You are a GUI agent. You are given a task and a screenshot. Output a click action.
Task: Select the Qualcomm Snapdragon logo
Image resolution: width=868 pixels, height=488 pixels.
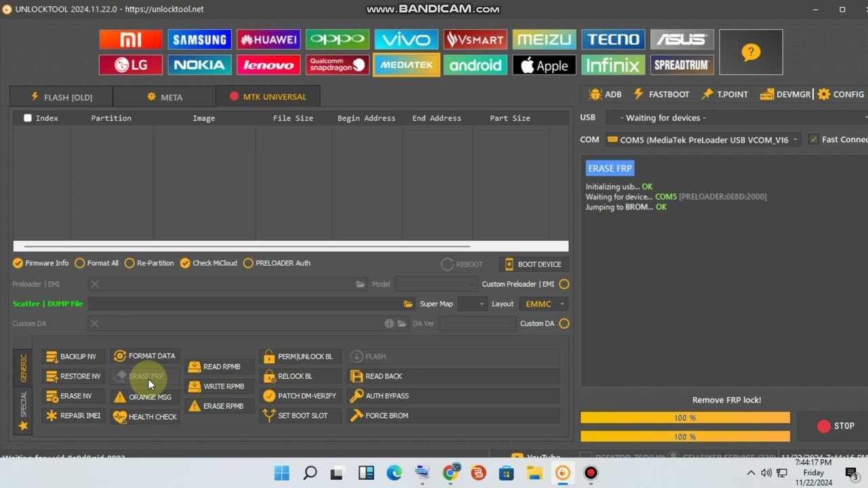click(337, 65)
